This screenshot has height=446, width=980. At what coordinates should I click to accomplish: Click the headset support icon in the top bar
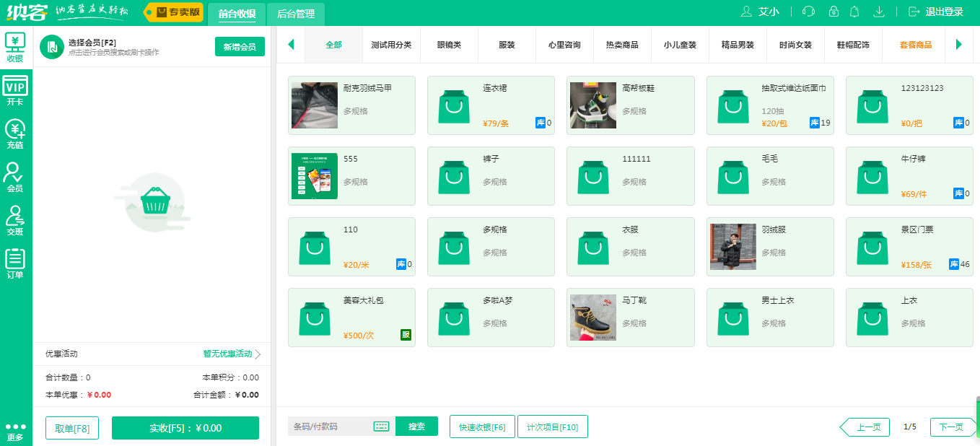click(808, 12)
